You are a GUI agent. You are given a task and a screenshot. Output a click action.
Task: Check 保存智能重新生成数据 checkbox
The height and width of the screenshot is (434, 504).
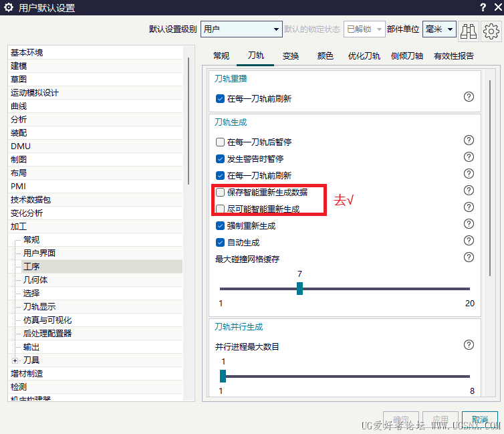pyautogui.click(x=220, y=192)
